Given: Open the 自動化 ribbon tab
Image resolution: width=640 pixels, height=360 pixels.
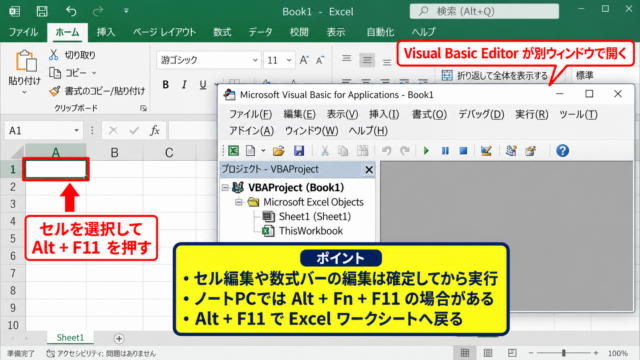Looking at the screenshot, I should (380, 32).
